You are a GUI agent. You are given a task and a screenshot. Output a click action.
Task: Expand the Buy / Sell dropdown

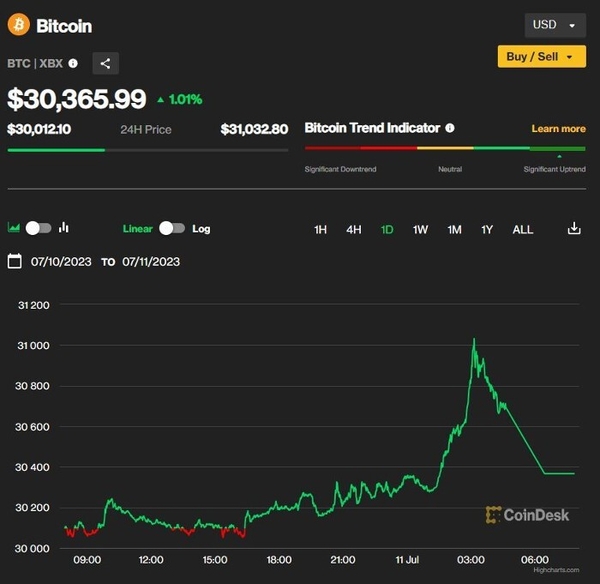541,57
